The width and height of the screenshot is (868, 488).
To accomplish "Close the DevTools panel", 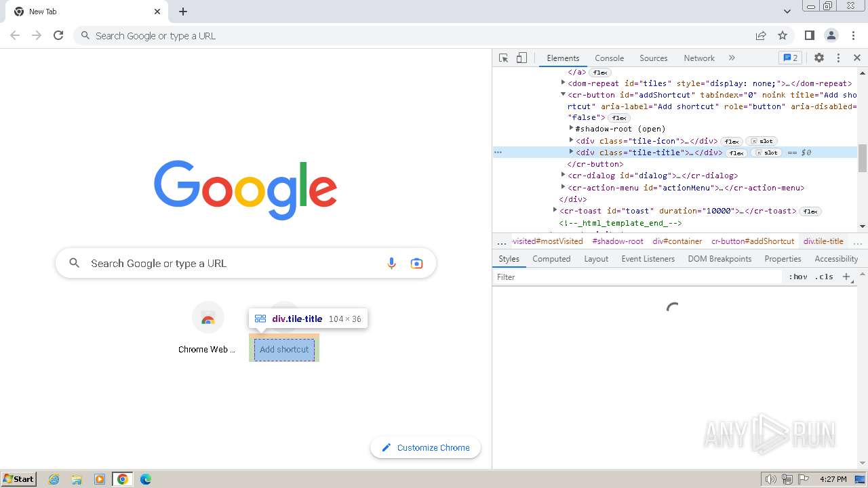I will click(x=857, y=58).
